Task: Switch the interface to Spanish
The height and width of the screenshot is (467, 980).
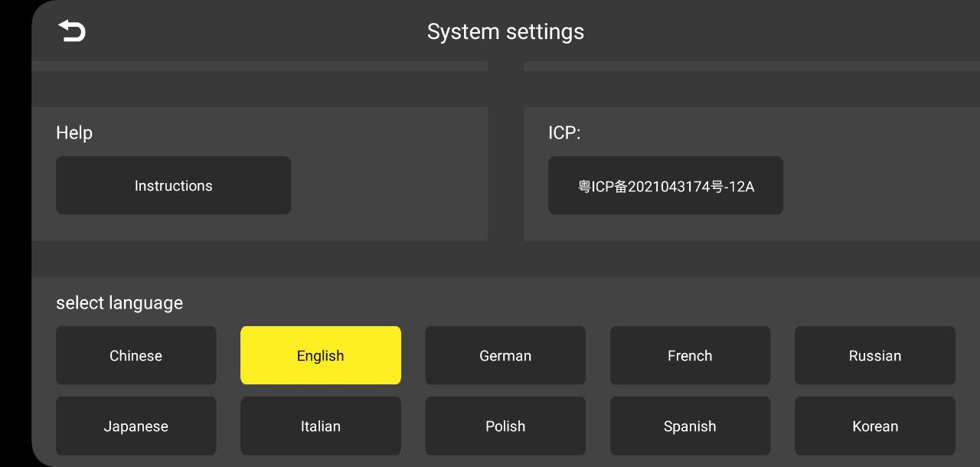Action: point(689,426)
